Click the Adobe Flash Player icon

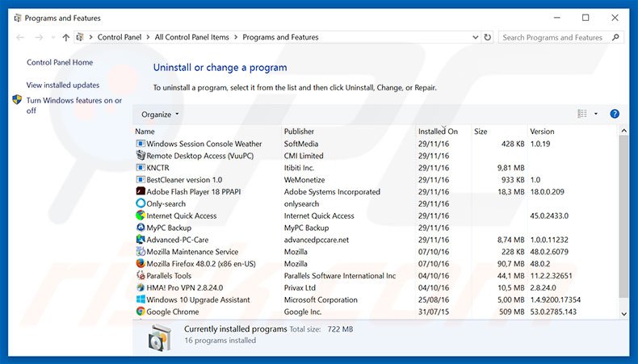coord(141,192)
